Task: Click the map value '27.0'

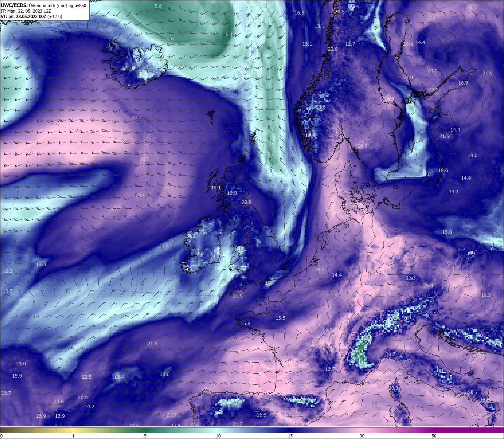Action: [x=431, y=19]
